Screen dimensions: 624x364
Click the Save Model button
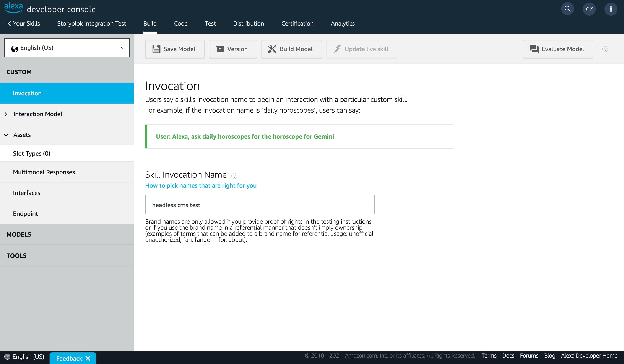click(175, 49)
